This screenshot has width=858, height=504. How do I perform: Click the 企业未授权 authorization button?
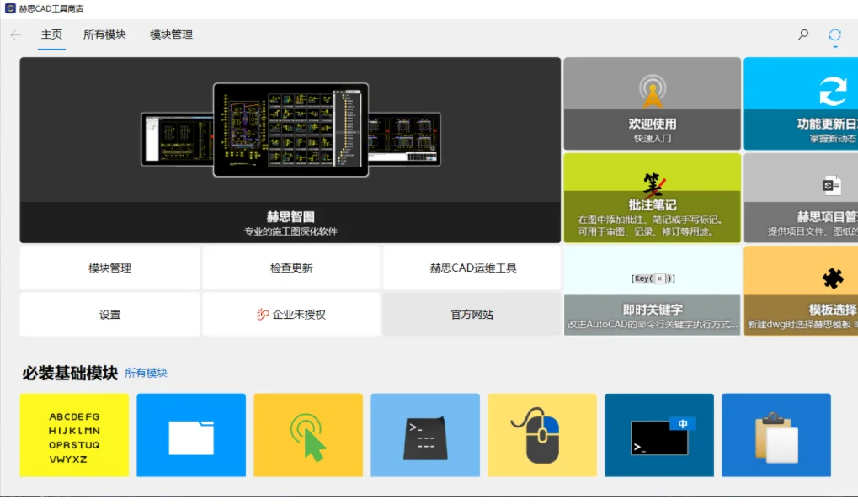pyautogui.click(x=290, y=313)
